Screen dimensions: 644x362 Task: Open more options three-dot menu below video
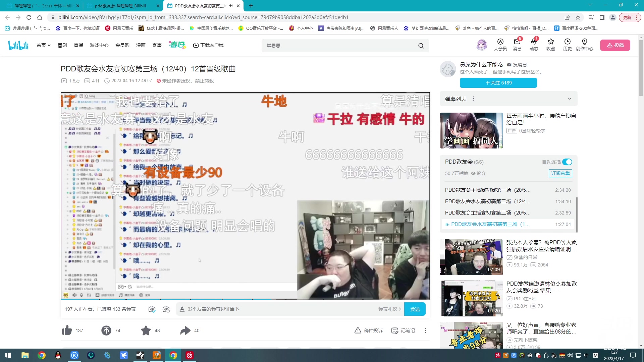tap(426, 330)
